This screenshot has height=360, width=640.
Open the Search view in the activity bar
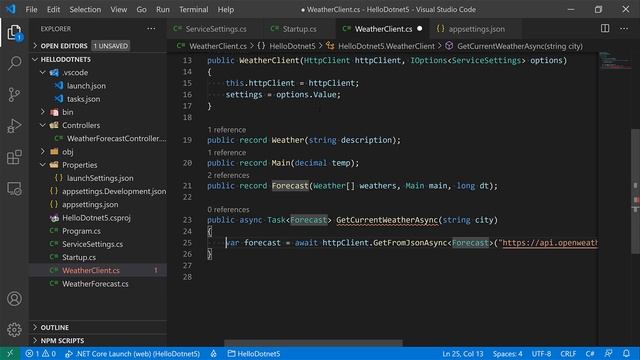[14, 63]
